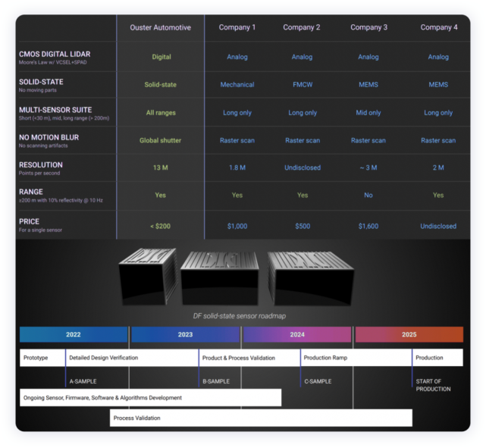Click the middle DF sensor image
486x448 pixels.
[x=220, y=278]
